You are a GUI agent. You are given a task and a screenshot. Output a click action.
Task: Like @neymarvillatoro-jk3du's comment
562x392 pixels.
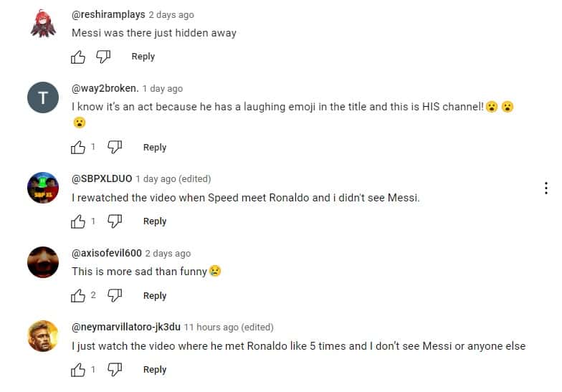(78, 370)
